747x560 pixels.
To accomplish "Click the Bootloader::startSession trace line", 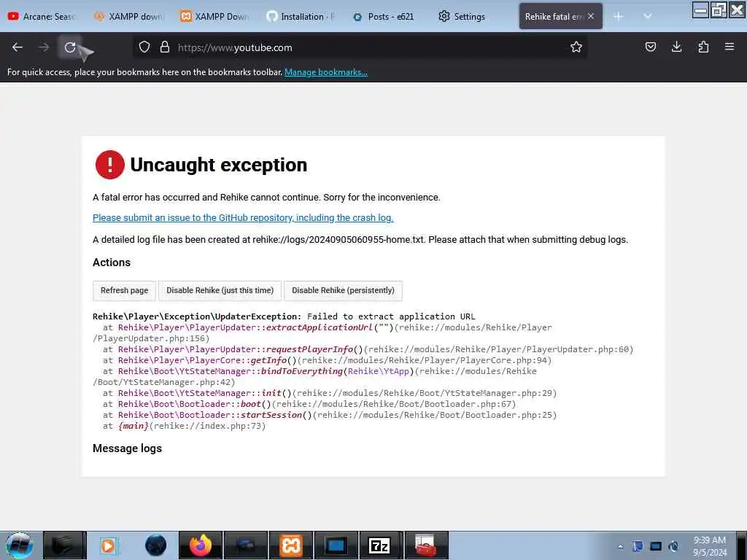I will click(330, 415).
